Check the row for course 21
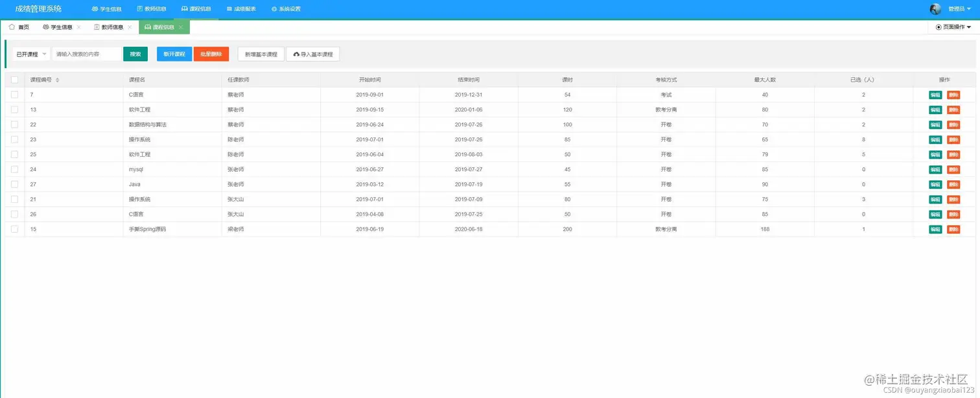This screenshot has width=980, height=398. pyautogui.click(x=14, y=199)
